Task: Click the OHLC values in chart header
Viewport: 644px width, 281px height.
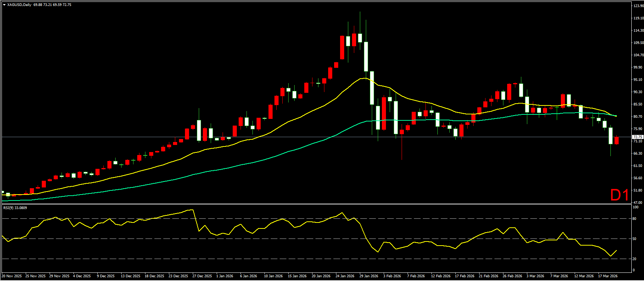Action: (52, 5)
